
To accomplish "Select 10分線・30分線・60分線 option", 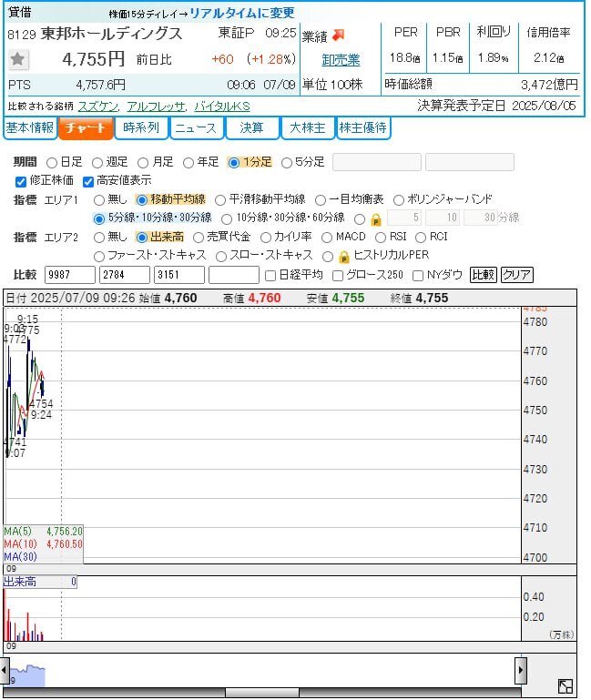I will pos(227,218).
